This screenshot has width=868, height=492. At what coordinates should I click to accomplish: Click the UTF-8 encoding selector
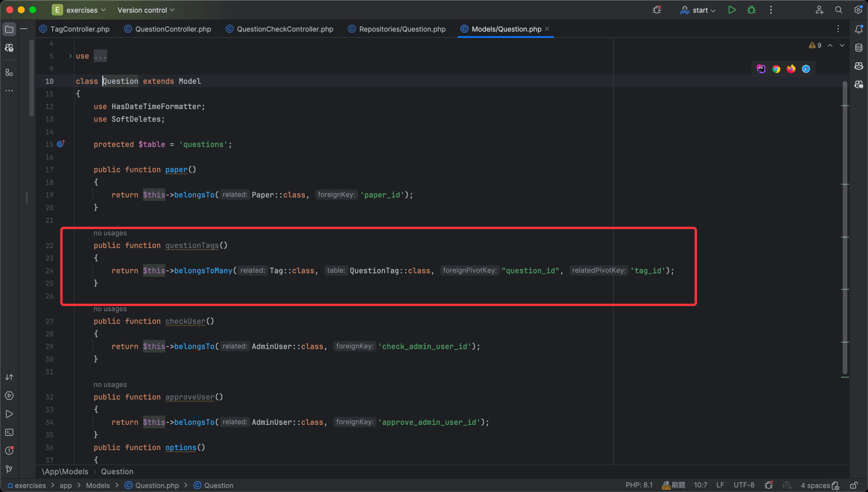tap(744, 485)
